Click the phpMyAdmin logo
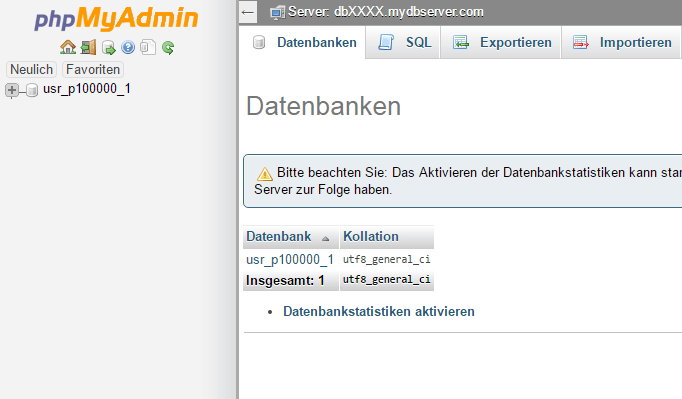 116,19
